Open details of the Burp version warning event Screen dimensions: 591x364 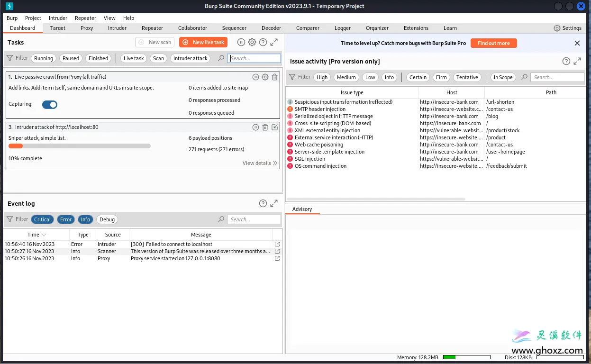[277, 251]
